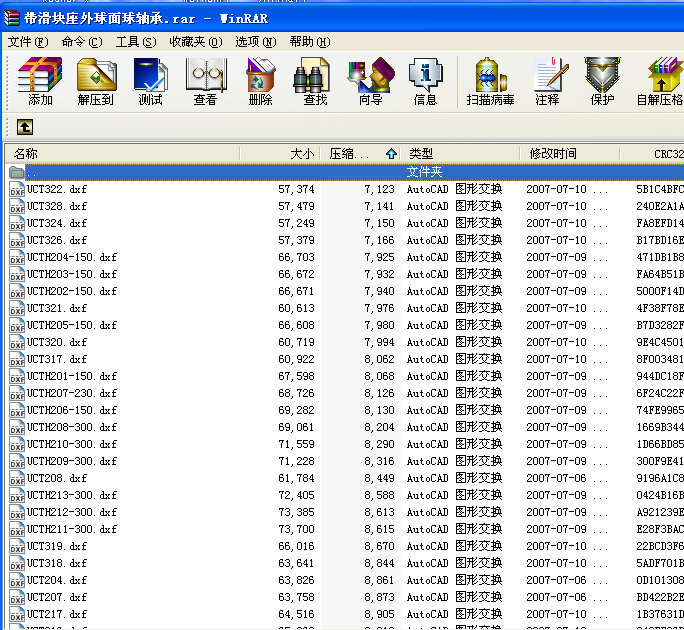Open the 收藏夹(O) menu
This screenshot has width=684, height=630.
click(x=196, y=42)
